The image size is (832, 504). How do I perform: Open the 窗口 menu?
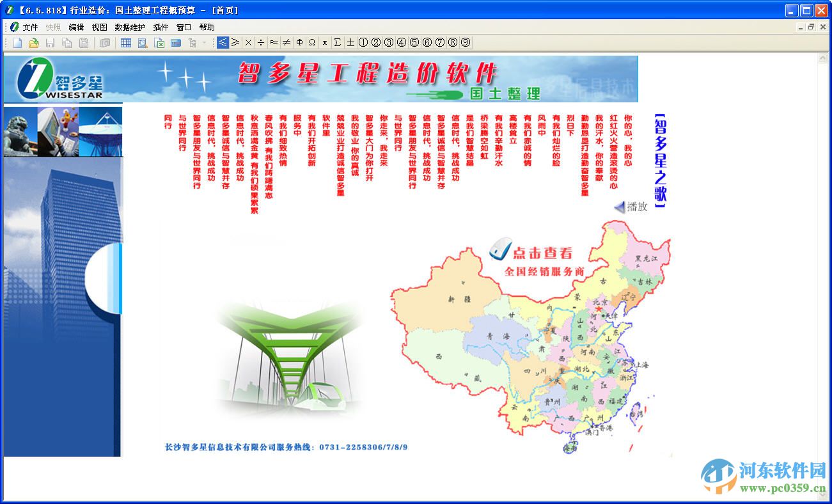184,28
